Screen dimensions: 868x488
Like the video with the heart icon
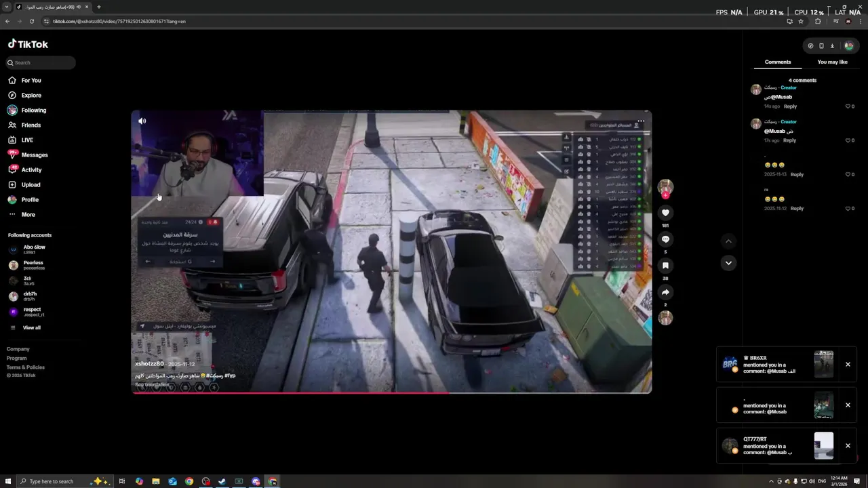click(665, 213)
